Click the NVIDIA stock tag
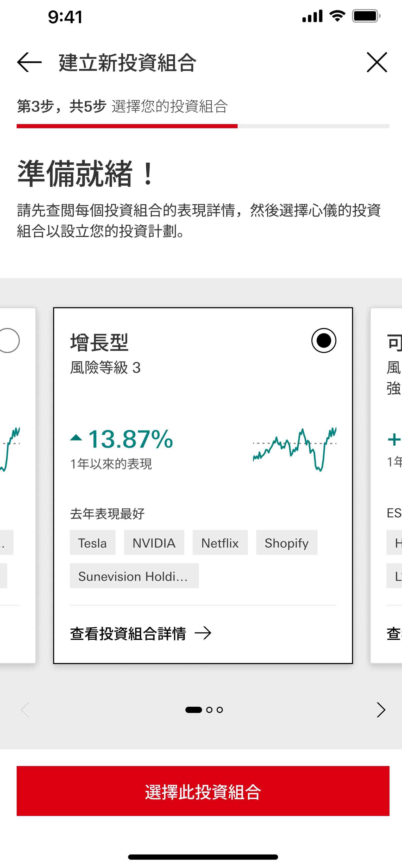This screenshot has width=402, height=868. pyautogui.click(x=154, y=543)
